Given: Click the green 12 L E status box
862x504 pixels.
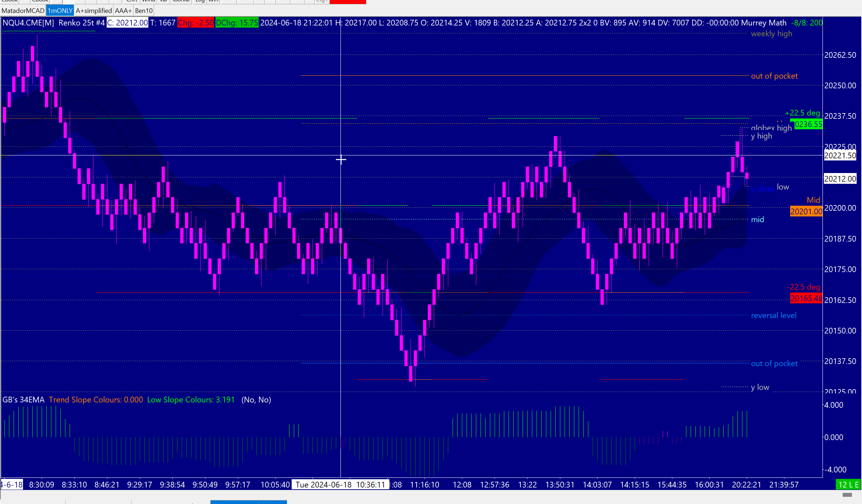Looking at the screenshot, I should click(x=848, y=485).
